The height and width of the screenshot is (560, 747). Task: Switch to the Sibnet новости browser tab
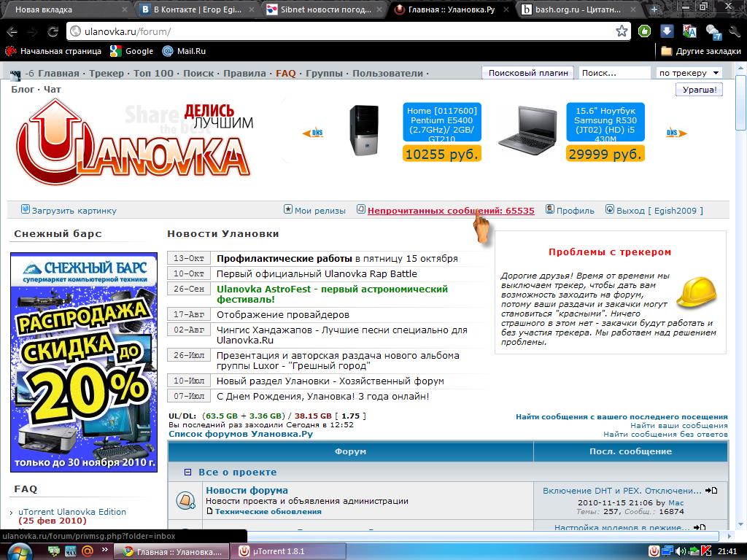coord(323,9)
